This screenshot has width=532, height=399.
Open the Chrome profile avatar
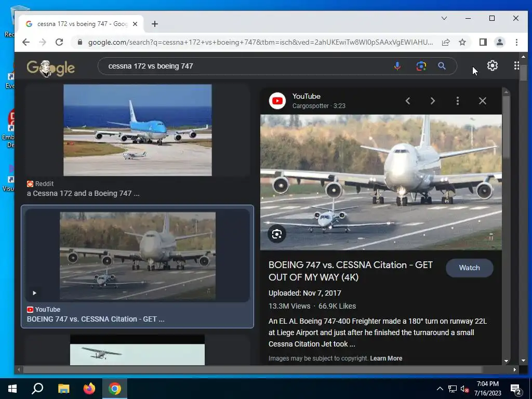click(x=499, y=42)
